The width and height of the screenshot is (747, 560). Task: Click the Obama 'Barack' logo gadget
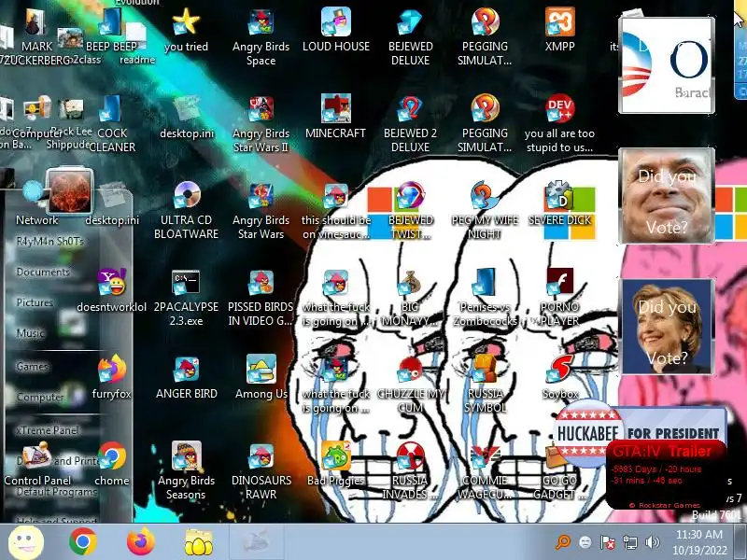[666, 65]
